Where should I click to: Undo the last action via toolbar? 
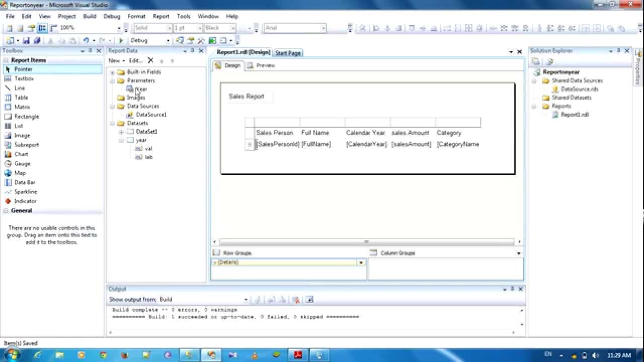pyautogui.click(x=86, y=41)
